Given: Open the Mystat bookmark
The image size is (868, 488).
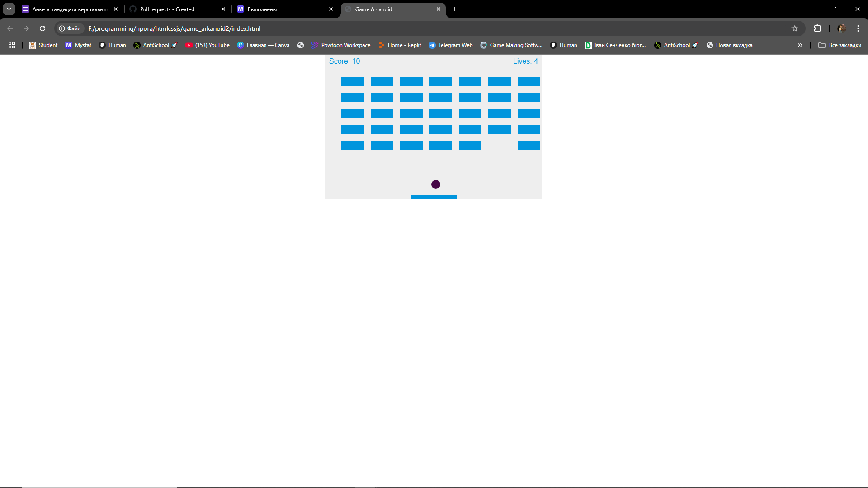Looking at the screenshot, I should click(x=79, y=45).
